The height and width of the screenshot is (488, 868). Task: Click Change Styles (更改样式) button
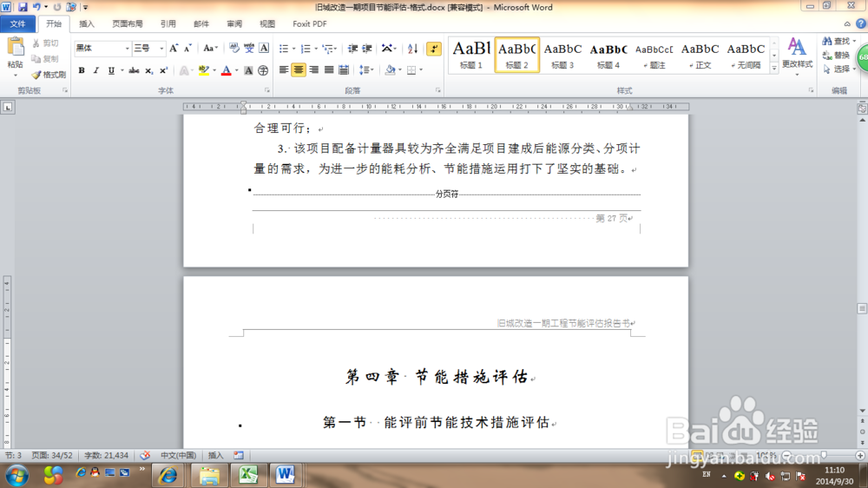pos(797,56)
